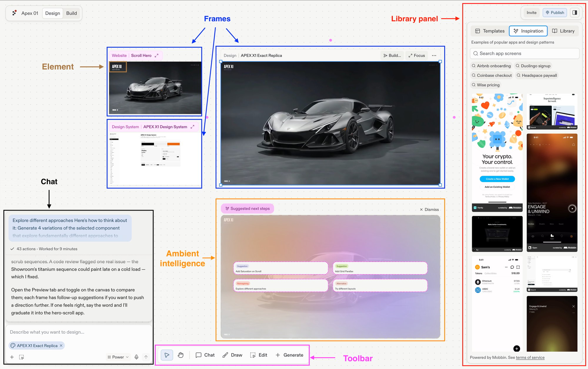Click the Apex 01 project name

click(30, 13)
